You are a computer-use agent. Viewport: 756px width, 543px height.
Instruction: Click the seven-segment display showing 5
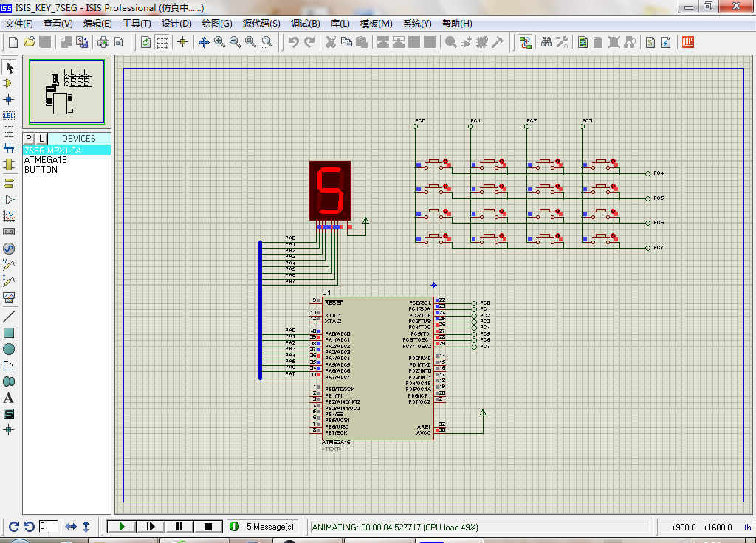point(330,191)
